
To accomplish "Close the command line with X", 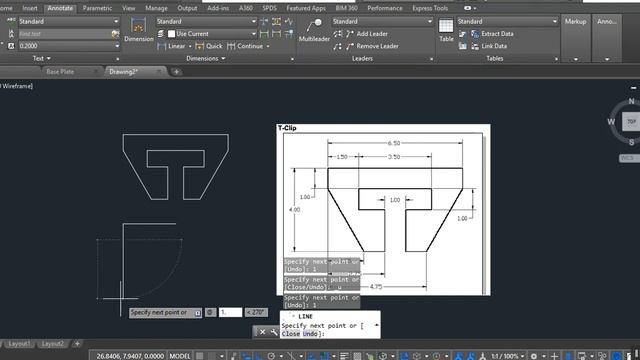I will tap(262, 332).
